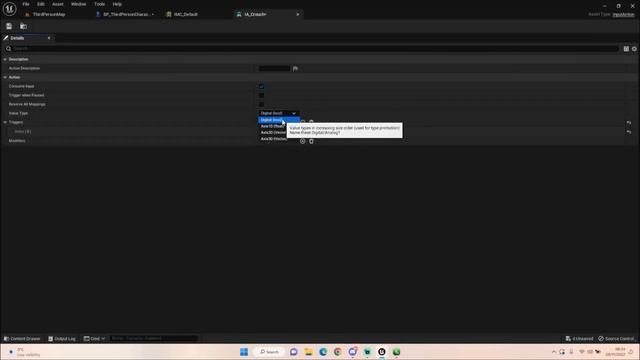The image size is (640, 360).
Task: Click the unsaved assets indicator
Action: pyautogui.click(x=580, y=338)
